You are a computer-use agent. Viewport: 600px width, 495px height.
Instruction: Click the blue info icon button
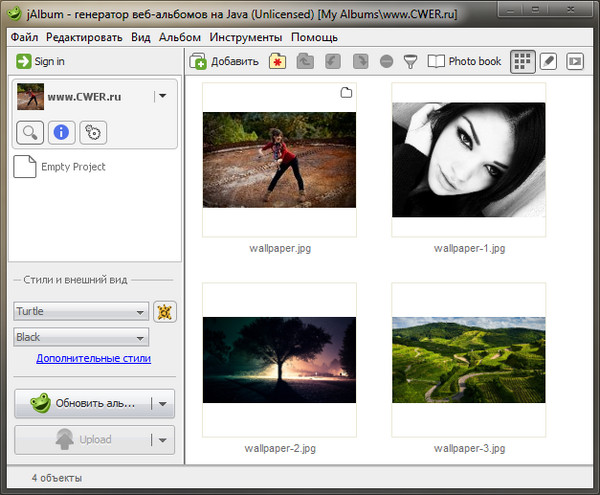click(62, 131)
